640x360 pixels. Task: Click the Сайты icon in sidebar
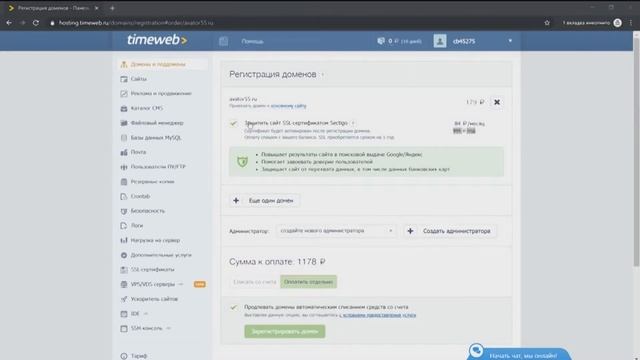pyautogui.click(x=124, y=79)
